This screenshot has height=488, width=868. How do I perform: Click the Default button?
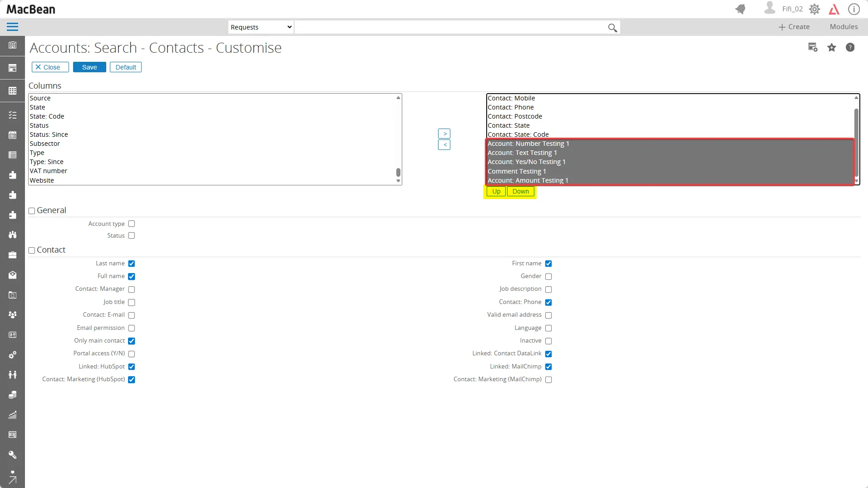[x=126, y=67]
